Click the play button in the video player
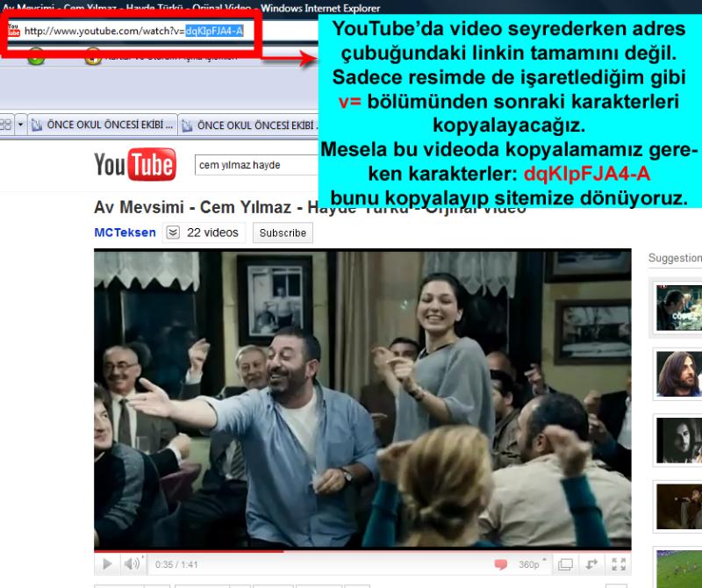The width and height of the screenshot is (702, 588). tap(107, 563)
